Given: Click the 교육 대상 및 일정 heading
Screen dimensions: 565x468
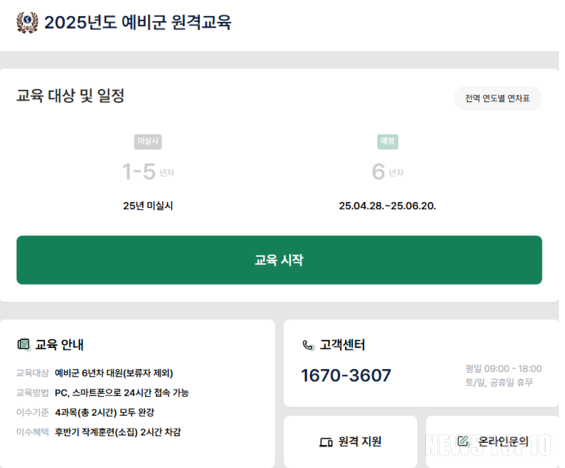Looking at the screenshot, I should 70,96.
